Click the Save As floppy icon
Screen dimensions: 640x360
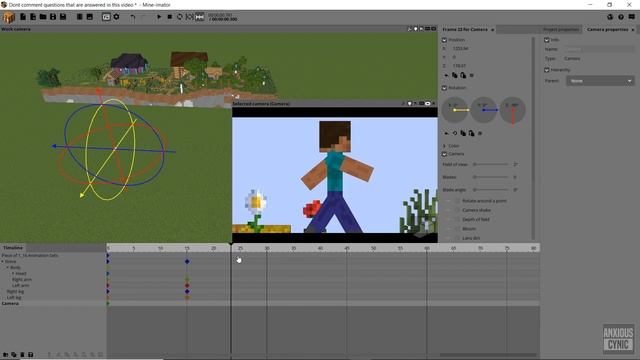click(63, 17)
